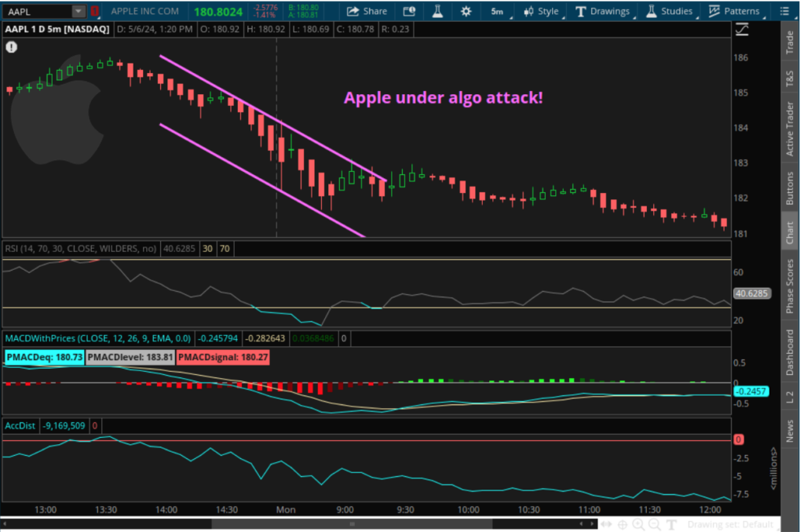
Task: Open the 5m timeframe dropdown
Action: (498, 11)
